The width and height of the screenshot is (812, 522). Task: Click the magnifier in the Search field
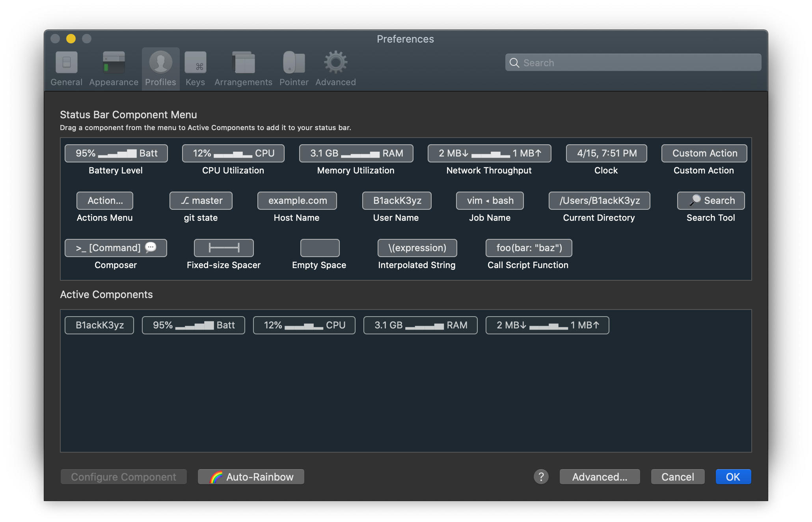coord(515,63)
